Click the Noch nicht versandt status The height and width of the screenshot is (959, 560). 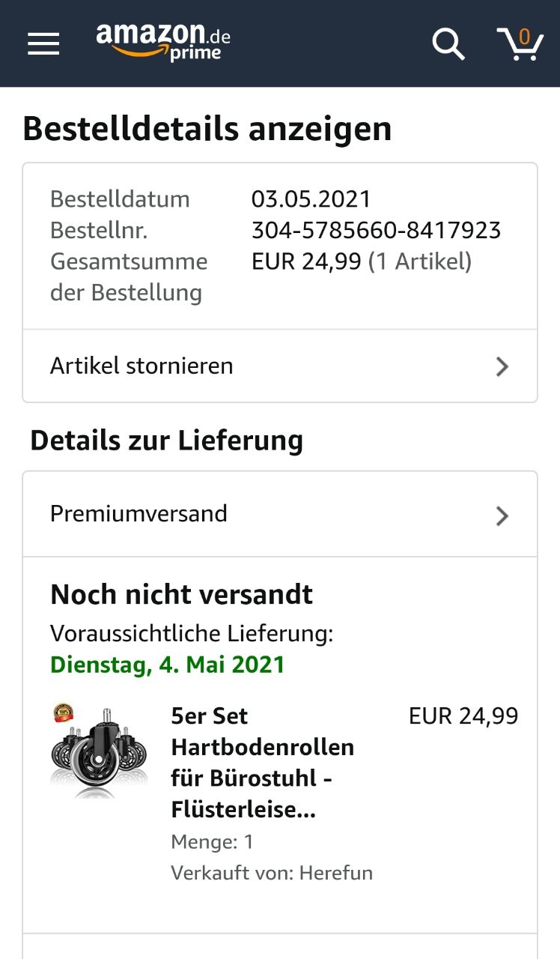point(181,595)
